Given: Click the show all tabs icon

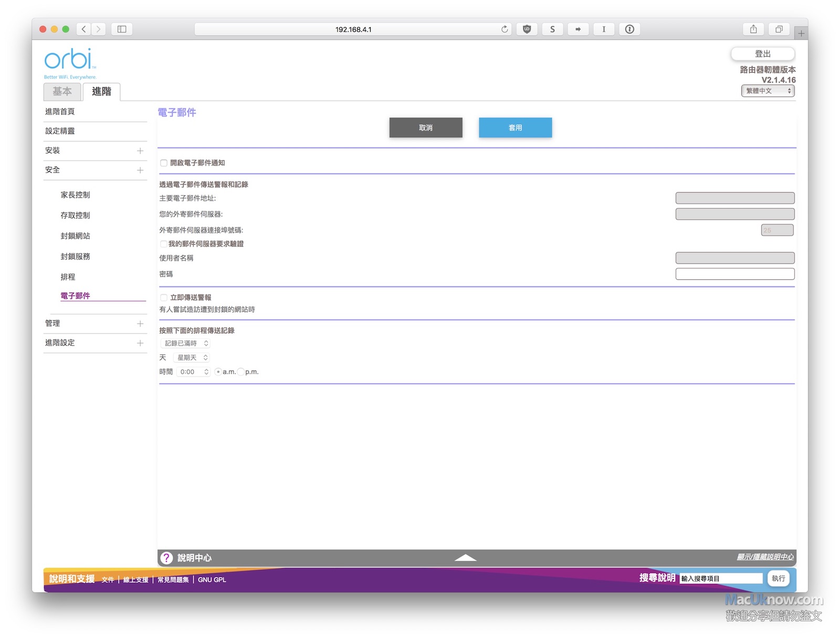Looking at the screenshot, I should coord(779,29).
